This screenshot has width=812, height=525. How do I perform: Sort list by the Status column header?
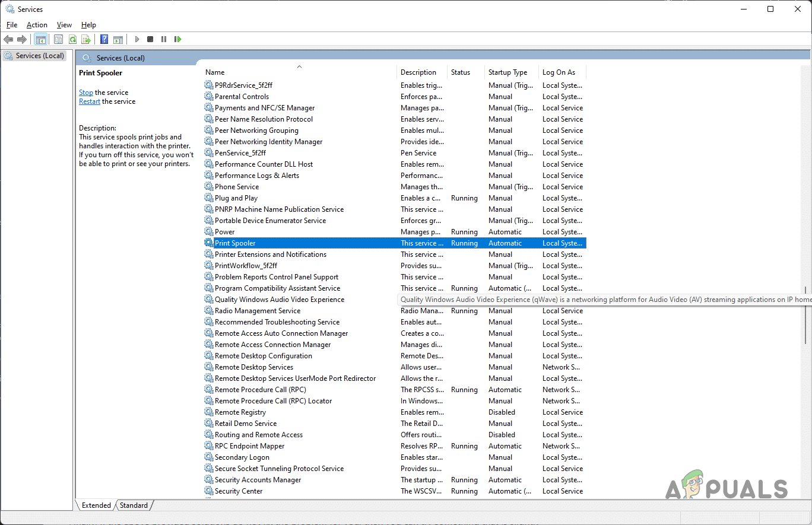[x=461, y=72]
